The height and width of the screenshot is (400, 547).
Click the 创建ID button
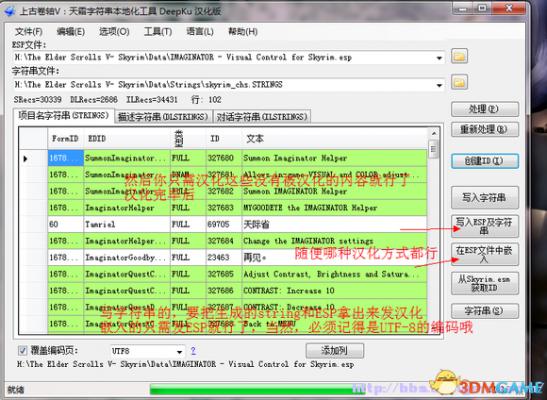click(485, 161)
